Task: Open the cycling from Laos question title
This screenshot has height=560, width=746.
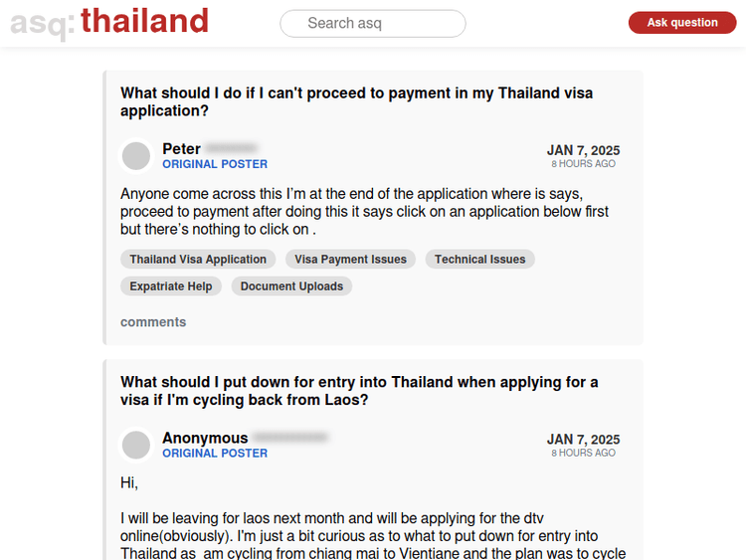Action: 359,391
